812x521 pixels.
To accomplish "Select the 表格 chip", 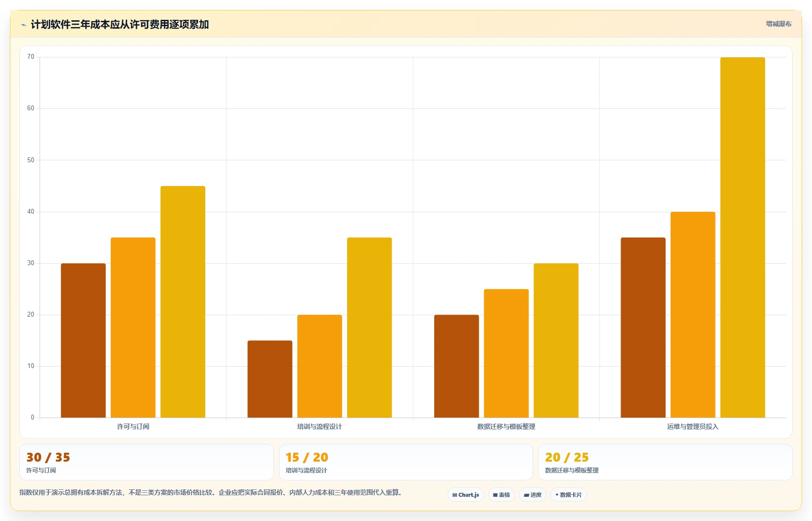I will pyautogui.click(x=501, y=495).
